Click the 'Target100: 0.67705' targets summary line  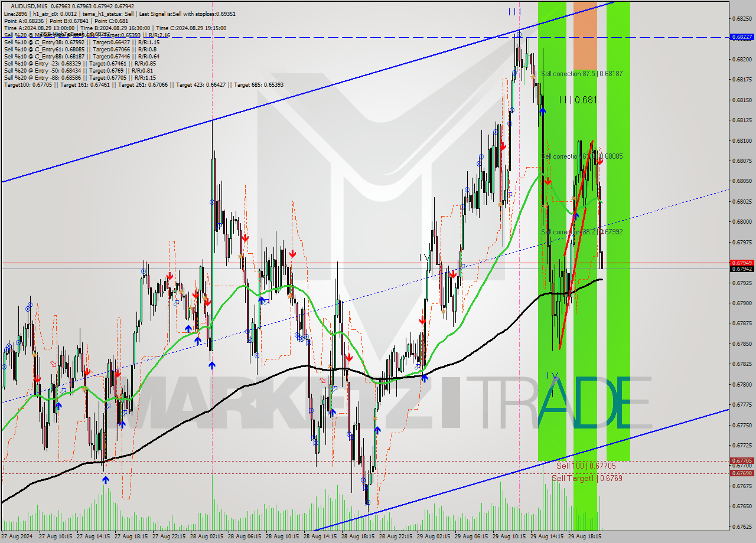point(144,84)
